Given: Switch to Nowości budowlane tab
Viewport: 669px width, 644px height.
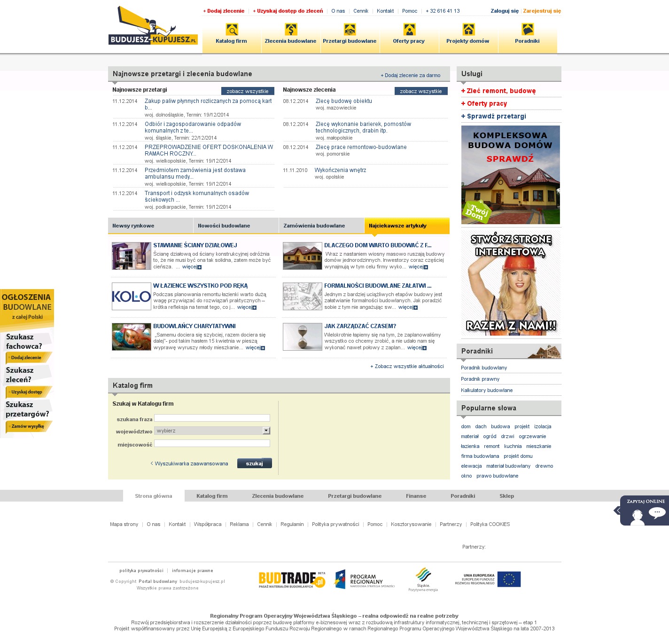Looking at the screenshot, I should coord(224,226).
